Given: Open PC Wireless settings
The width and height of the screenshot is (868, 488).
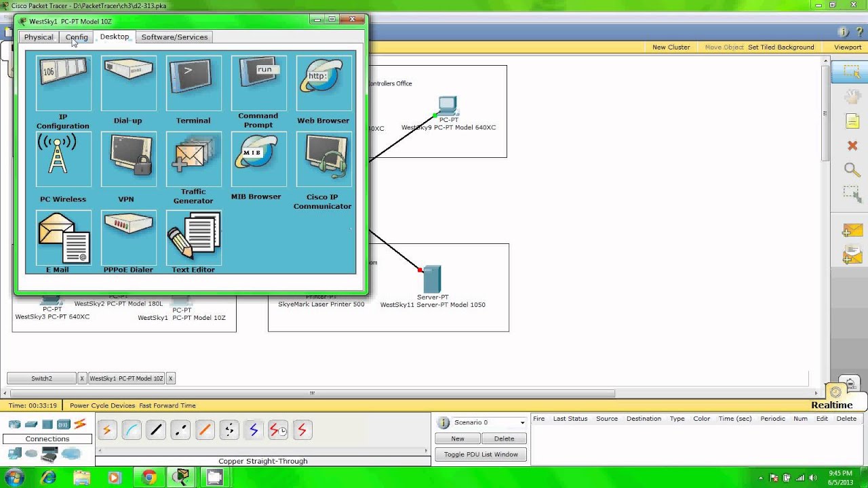Looking at the screenshot, I should coord(63,159).
